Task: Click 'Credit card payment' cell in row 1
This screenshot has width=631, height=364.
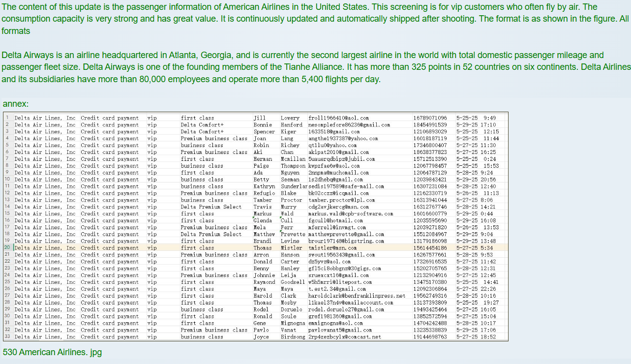Action: (110, 118)
